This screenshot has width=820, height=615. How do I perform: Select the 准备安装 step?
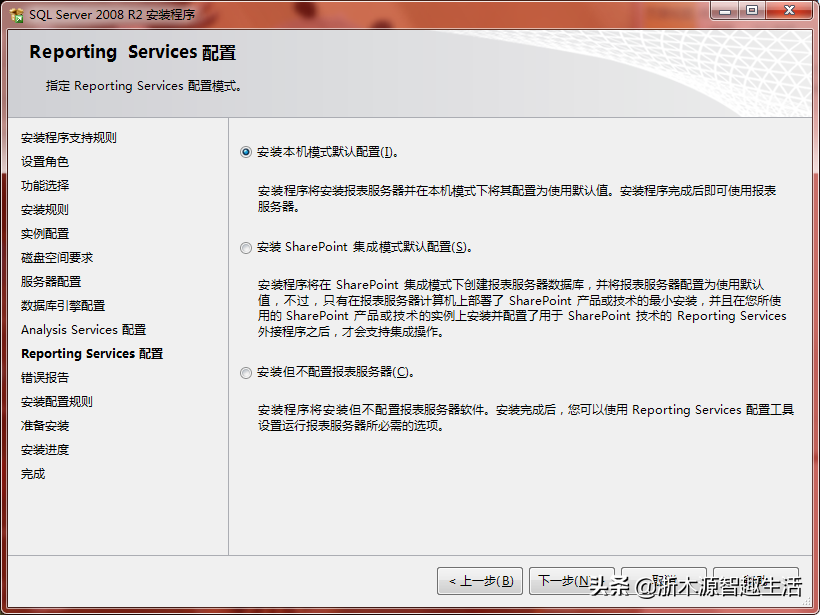coord(45,426)
